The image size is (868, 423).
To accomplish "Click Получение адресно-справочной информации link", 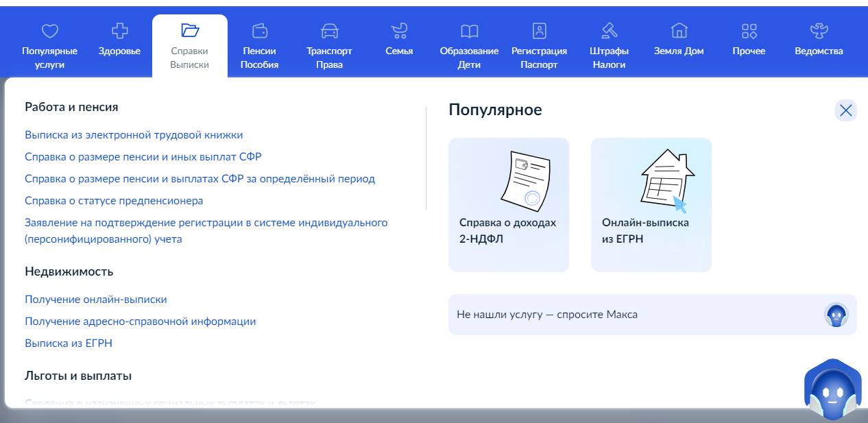I will click(x=140, y=322).
